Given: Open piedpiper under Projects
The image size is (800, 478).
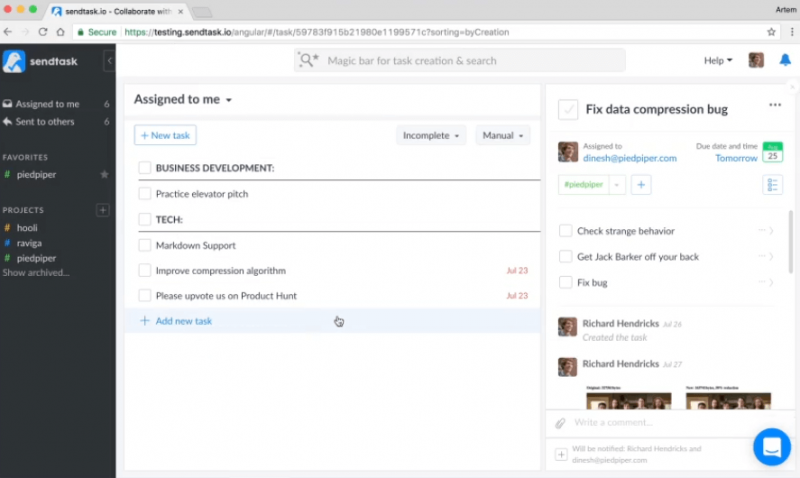Looking at the screenshot, I should pos(36,258).
